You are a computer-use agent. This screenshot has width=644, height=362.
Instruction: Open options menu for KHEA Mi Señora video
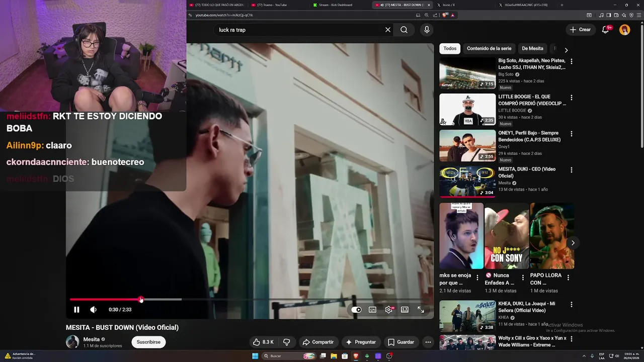(571, 305)
